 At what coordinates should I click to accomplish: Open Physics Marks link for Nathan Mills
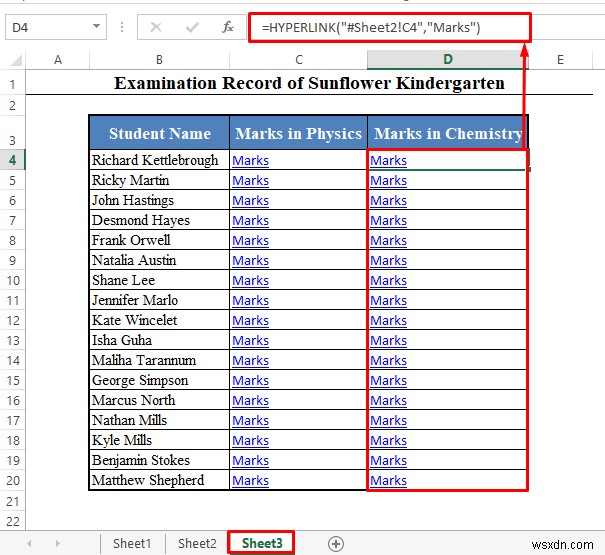pos(250,421)
